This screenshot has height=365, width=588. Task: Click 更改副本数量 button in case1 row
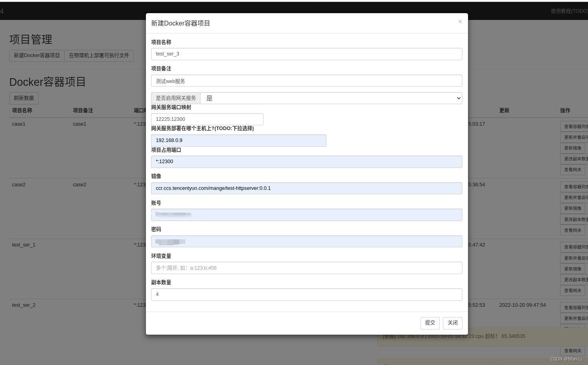coord(574,159)
